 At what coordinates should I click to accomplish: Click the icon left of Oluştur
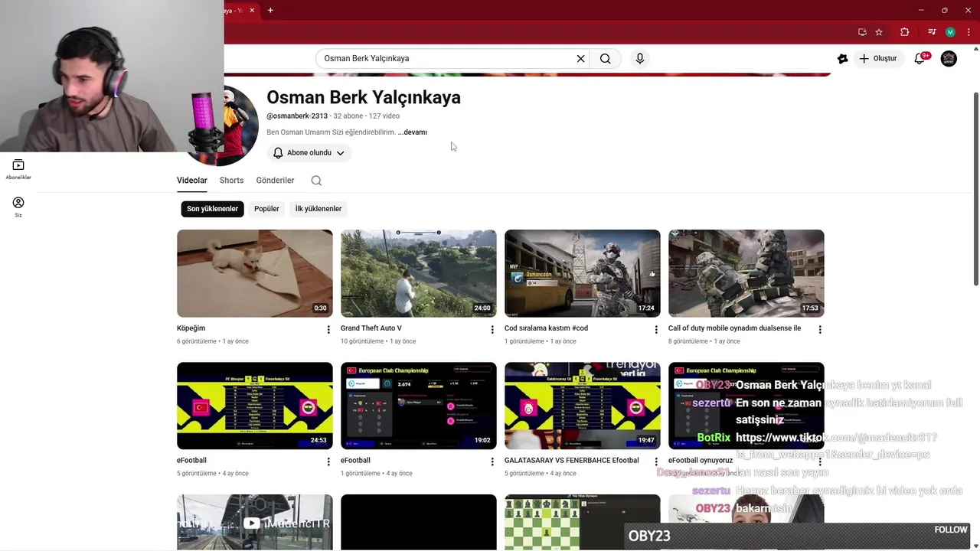tap(842, 58)
